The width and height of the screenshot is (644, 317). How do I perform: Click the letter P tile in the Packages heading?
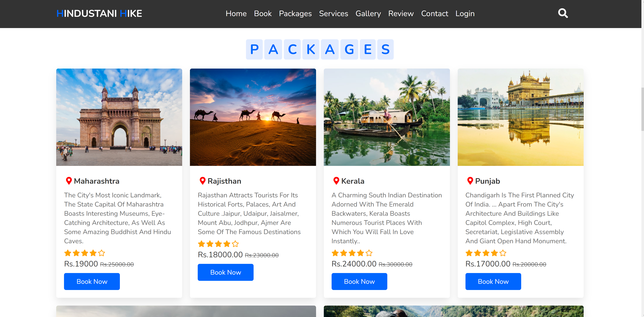254,49
